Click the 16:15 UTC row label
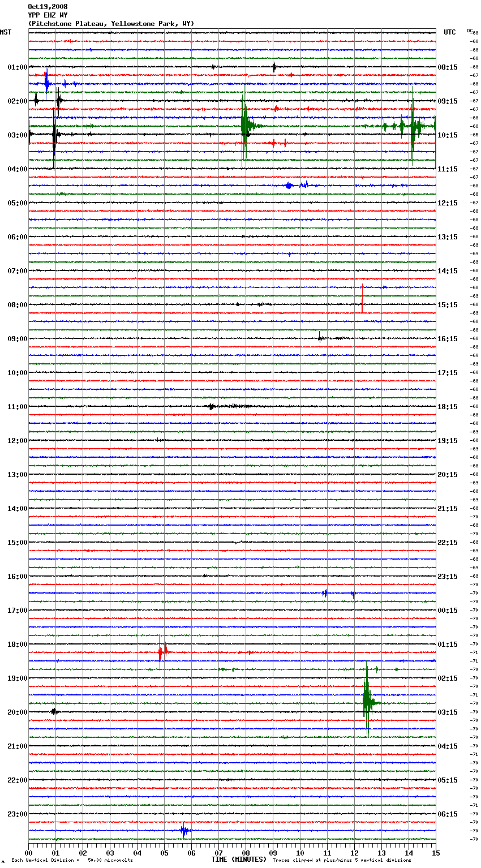 click(448, 339)
